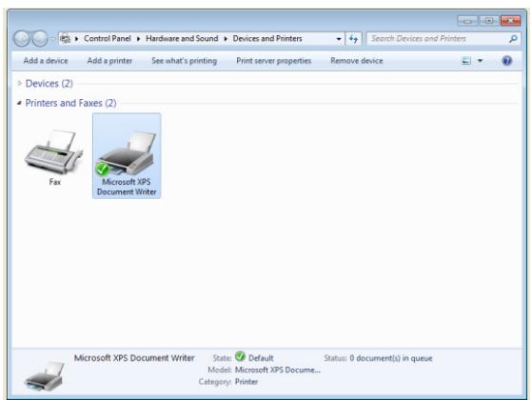Click the green Default check icon in details pane
Screen dimensions: 532x400
point(240,356)
